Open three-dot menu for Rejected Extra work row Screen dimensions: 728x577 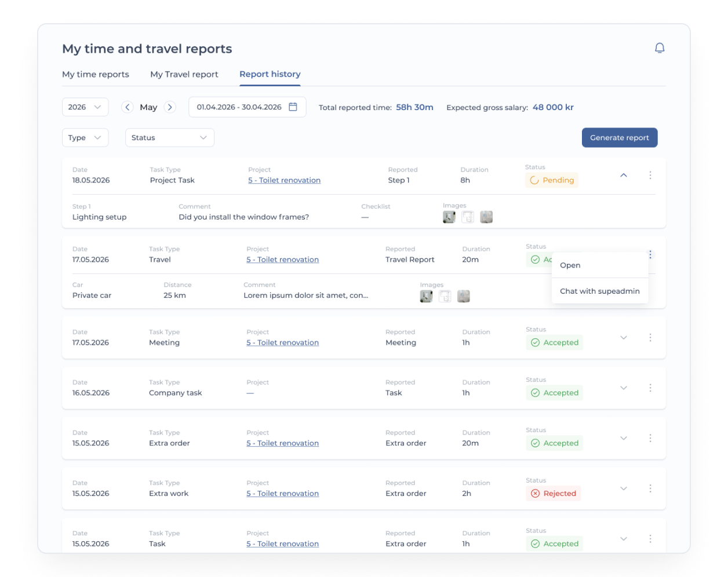click(x=650, y=488)
